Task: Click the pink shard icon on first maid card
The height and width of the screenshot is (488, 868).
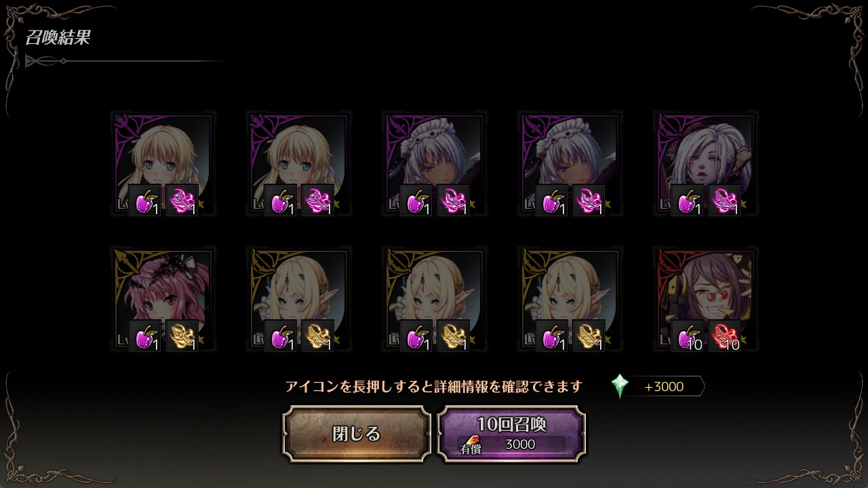Action: (x=454, y=201)
